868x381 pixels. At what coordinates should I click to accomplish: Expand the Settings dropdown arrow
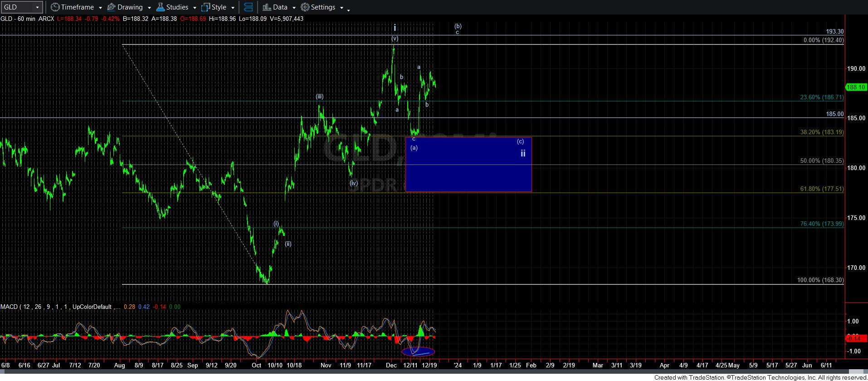coord(341,8)
